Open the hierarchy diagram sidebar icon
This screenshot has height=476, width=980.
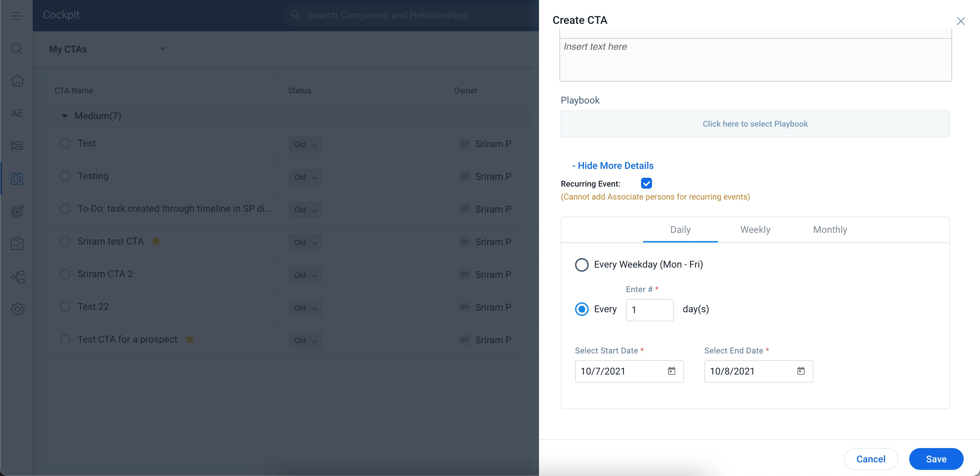(17, 277)
